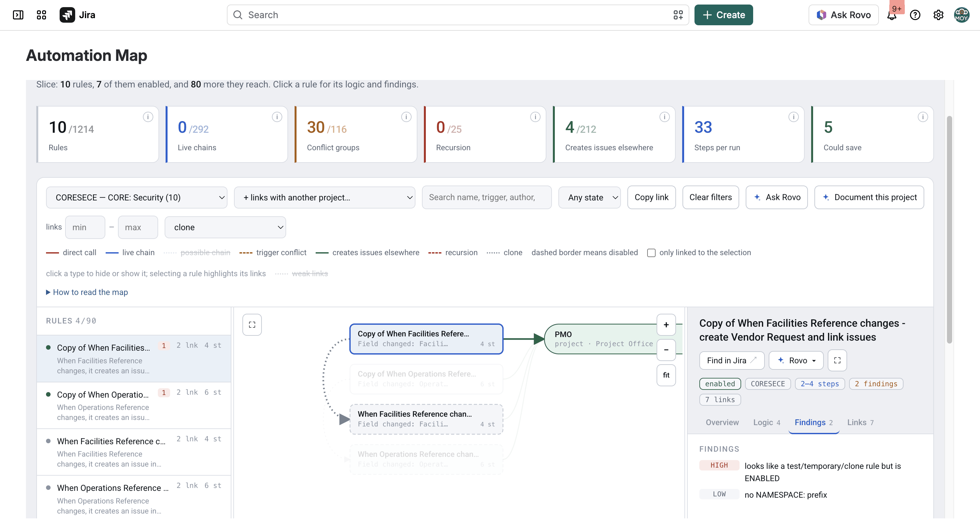Open Find in Jira link
The image size is (980, 520).
tap(732, 360)
